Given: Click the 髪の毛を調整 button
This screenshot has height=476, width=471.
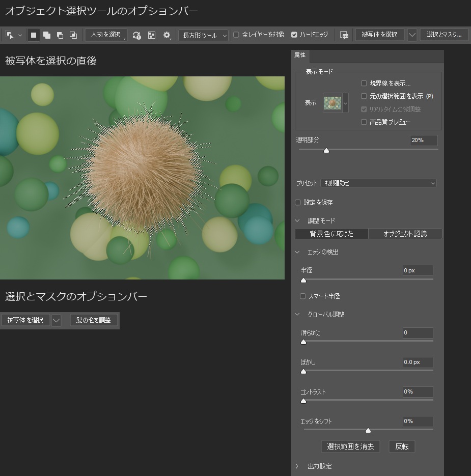Looking at the screenshot, I should coord(94,320).
